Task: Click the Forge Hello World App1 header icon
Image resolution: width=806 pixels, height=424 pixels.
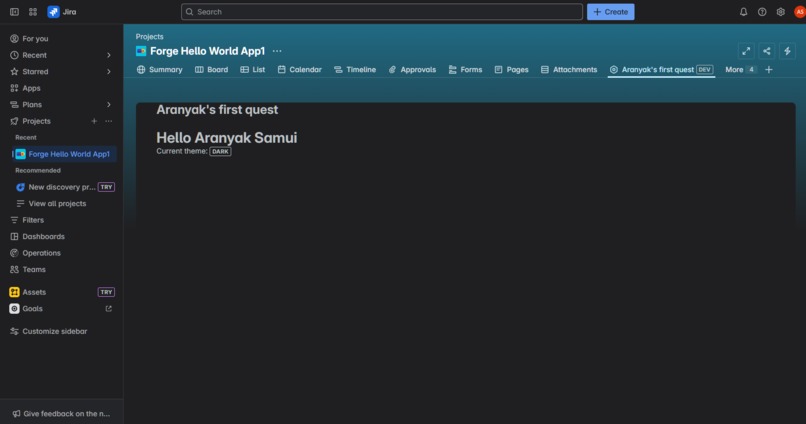Action: pos(141,51)
